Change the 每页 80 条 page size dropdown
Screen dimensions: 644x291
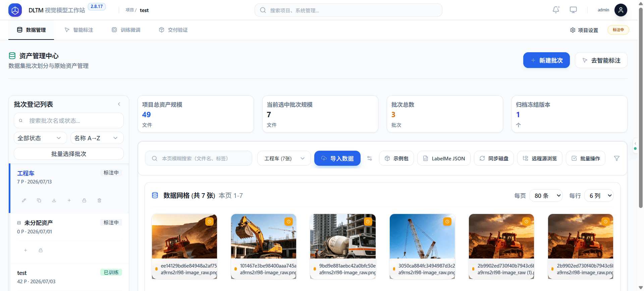click(546, 196)
